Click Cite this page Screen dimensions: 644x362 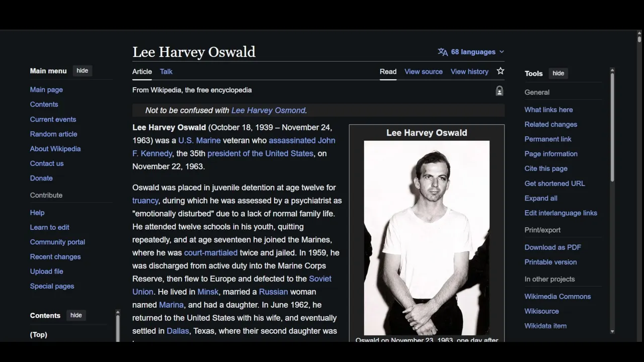(x=546, y=168)
